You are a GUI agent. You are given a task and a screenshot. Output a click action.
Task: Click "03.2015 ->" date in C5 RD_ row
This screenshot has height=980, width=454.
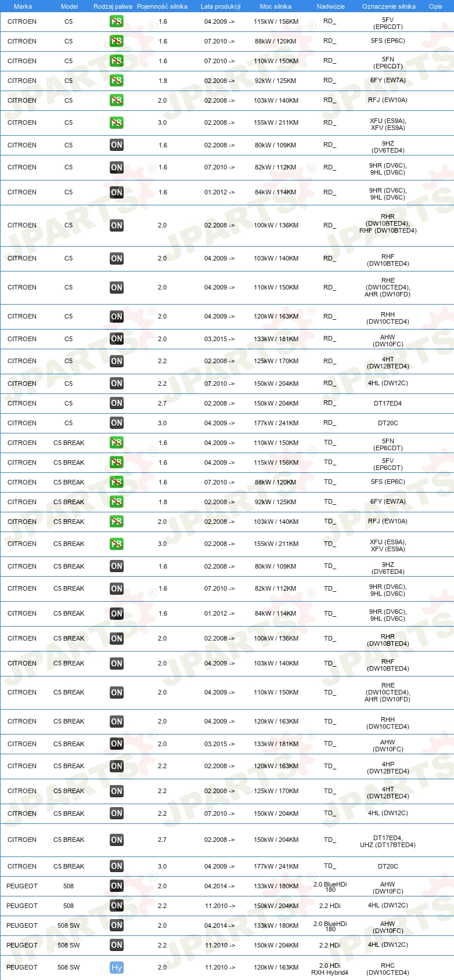pos(219,339)
